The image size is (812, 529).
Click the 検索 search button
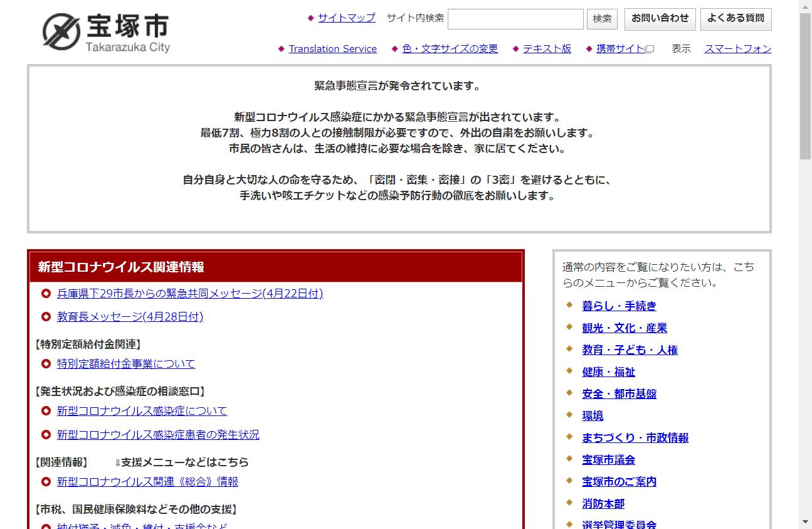click(602, 19)
